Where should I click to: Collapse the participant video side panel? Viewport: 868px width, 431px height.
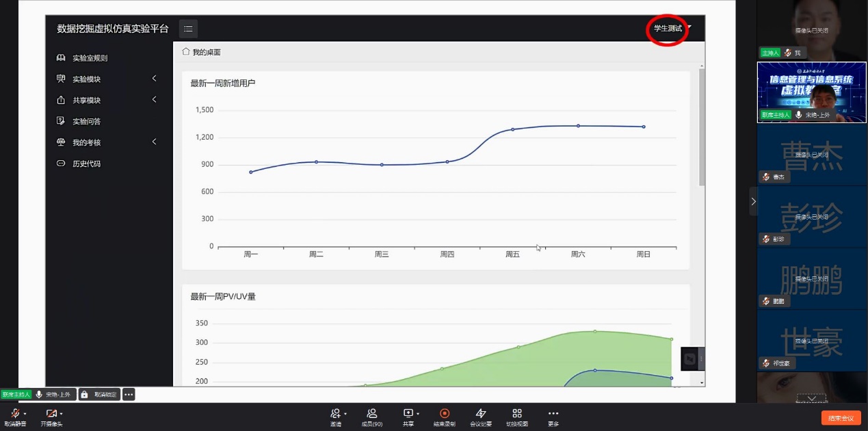753,201
